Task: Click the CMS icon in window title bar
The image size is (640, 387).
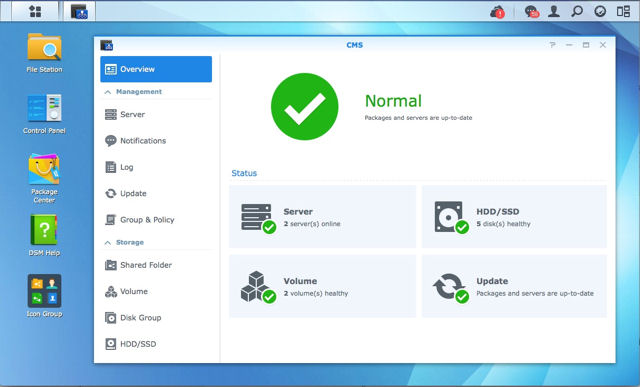Action: coord(107,45)
